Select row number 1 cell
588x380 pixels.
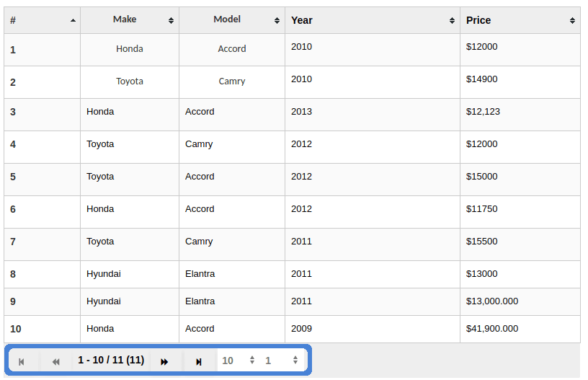pos(42,50)
